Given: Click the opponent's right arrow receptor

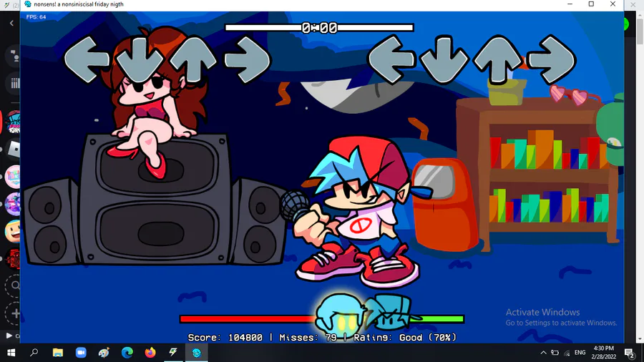Looking at the screenshot, I should (248, 59).
